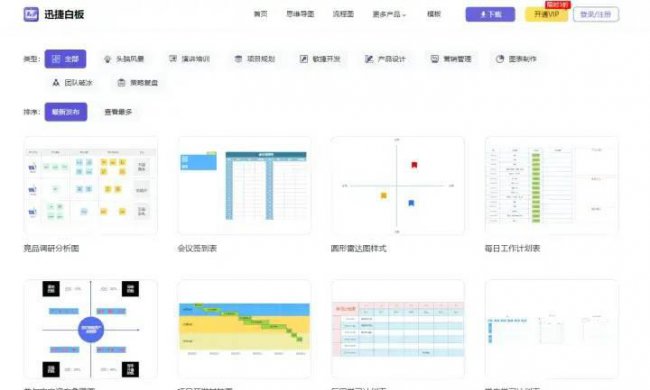The height and width of the screenshot is (390, 650).
Task: Go to 思维导图 in top navigation
Action: coord(300,14)
